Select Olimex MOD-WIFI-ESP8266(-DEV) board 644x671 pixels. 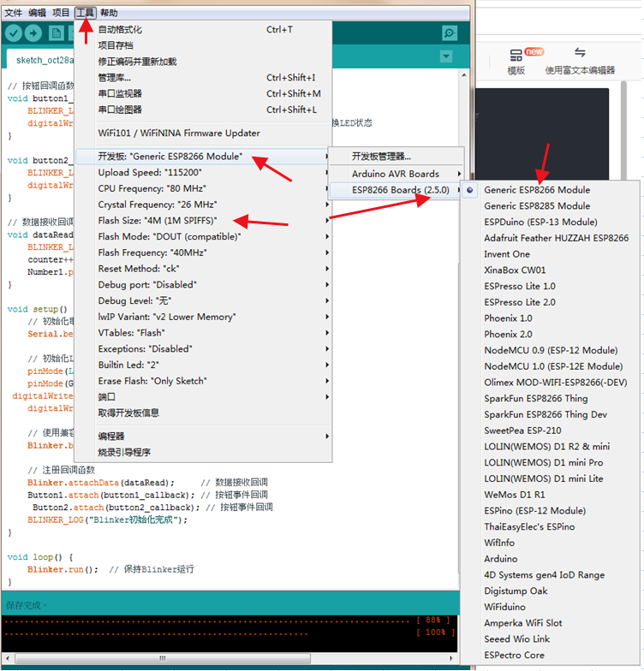[550, 382]
